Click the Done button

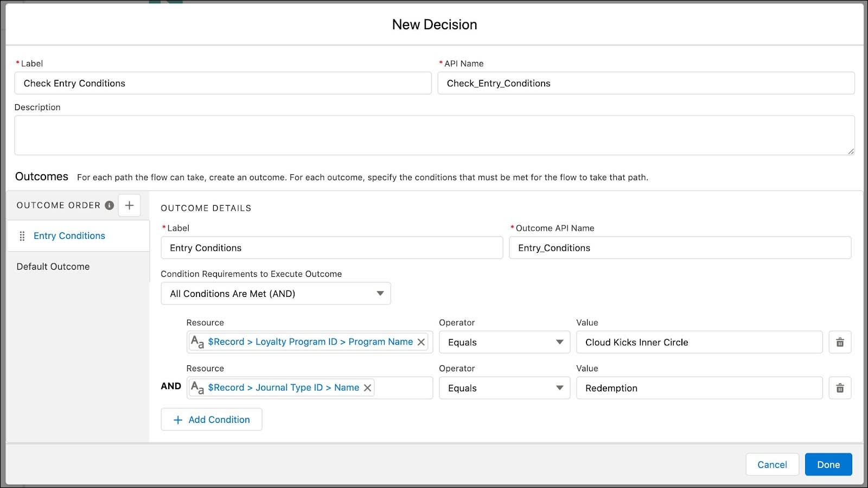[828, 465]
